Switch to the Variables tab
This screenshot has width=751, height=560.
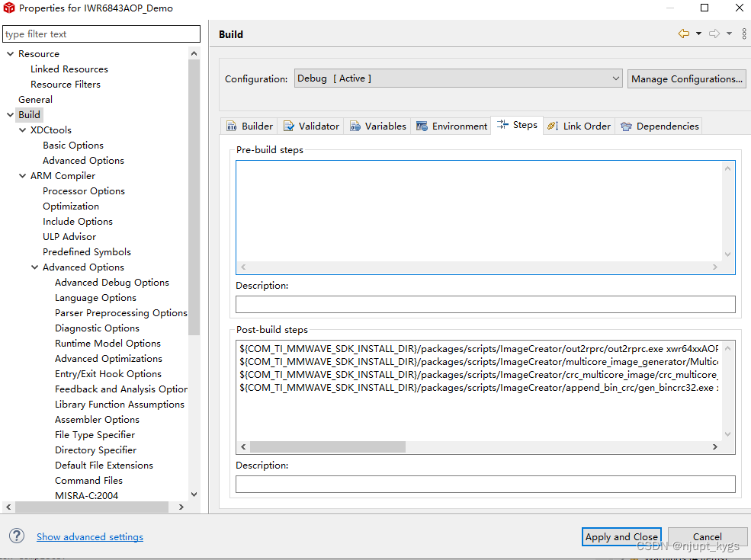378,126
